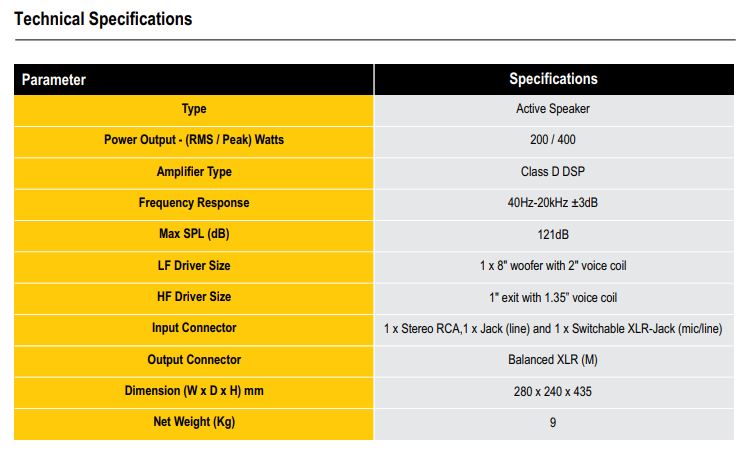Image resolution: width=750 pixels, height=464 pixels.
Task: Click the Type parameter cell
Action: 194,109
